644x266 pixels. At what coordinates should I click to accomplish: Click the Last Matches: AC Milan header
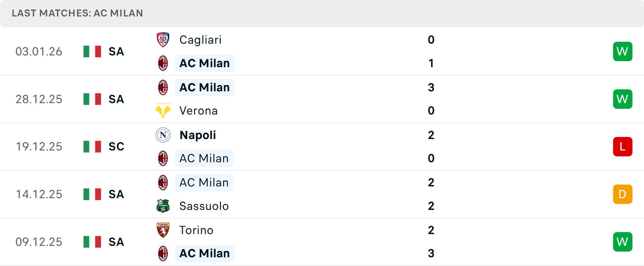77,13
